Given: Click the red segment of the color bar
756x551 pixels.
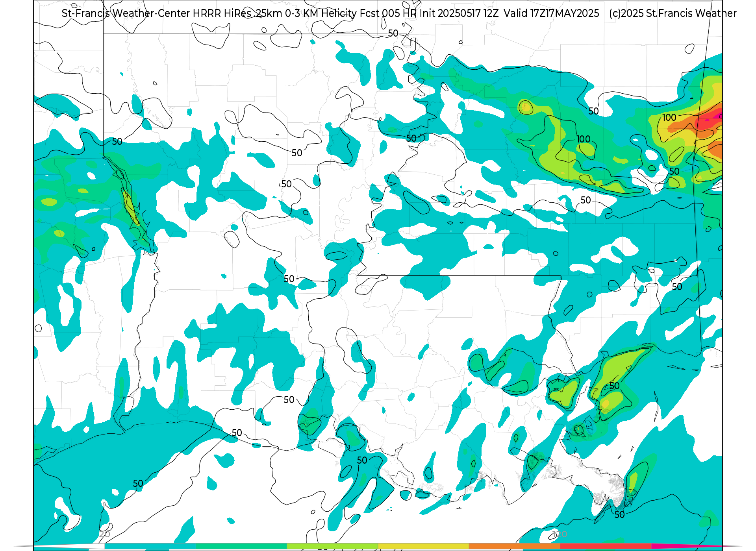Looking at the screenshot, I should 606,546.
